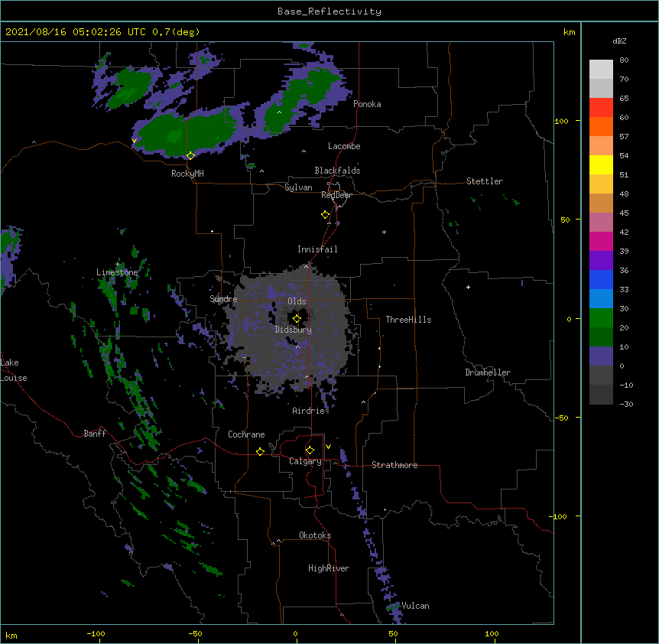The height and width of the screenshot is (644, 659).
Task: Click the Drumheller label
Action: tap(488, 372)
